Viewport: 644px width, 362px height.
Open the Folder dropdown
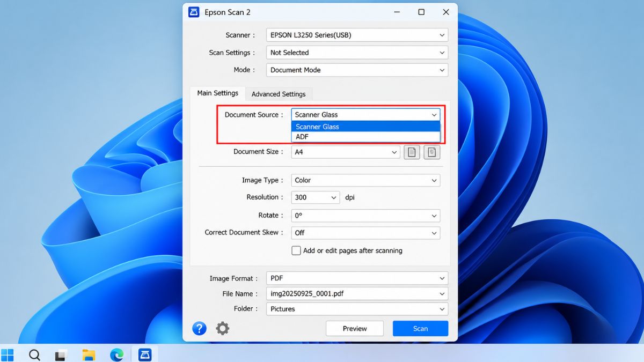point(357,309)
